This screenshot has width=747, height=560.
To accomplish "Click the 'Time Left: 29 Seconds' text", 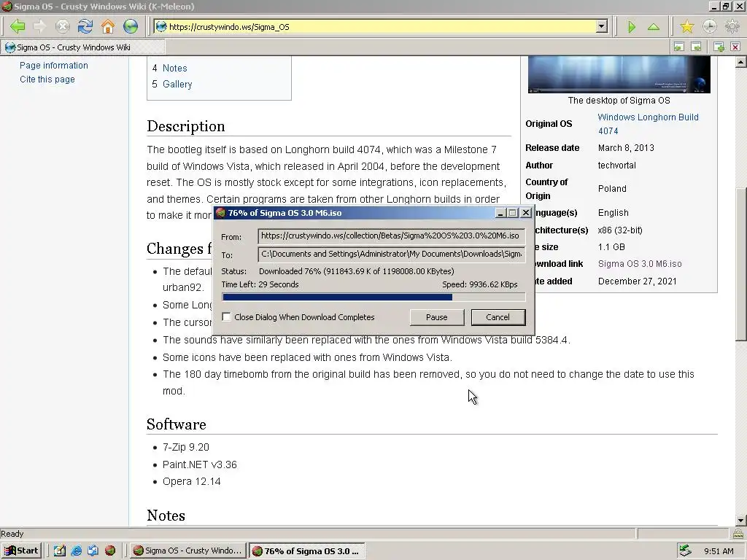I will click(x=260, y=284).
